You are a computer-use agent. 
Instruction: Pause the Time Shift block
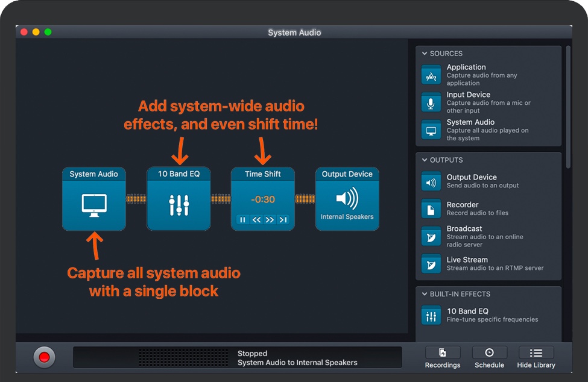(243, 220)
